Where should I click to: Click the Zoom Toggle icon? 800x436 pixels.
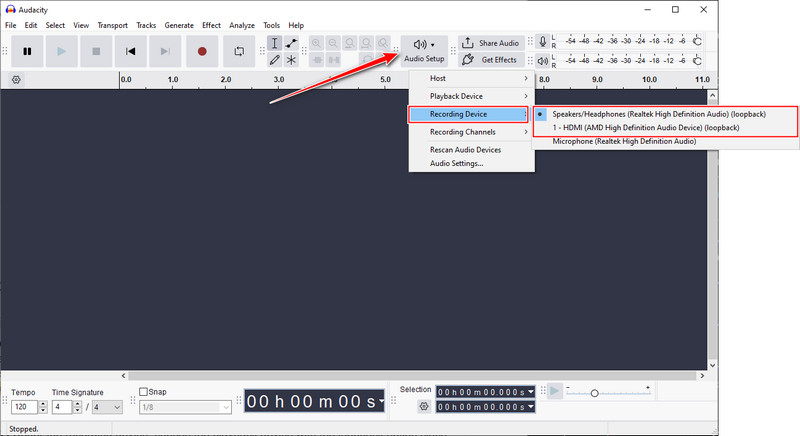pos(383,43)
